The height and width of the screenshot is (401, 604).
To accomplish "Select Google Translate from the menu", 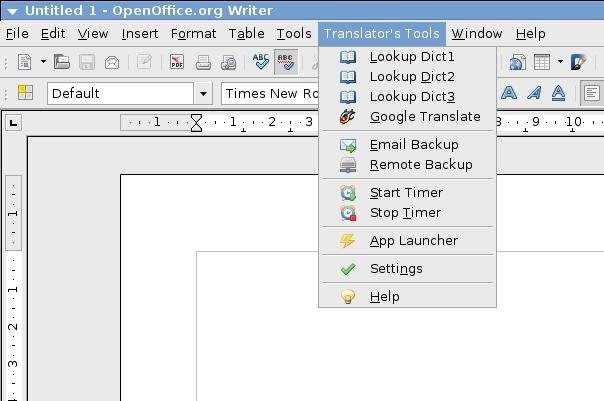I will pyautogui.click(x=424, y=116).
